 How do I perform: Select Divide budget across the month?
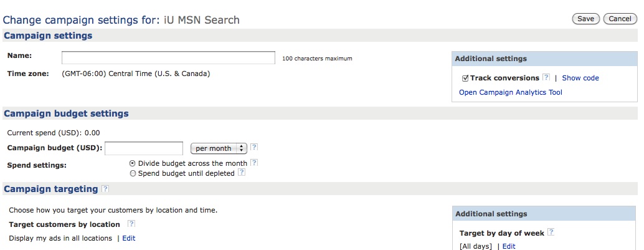coord(132,163)
